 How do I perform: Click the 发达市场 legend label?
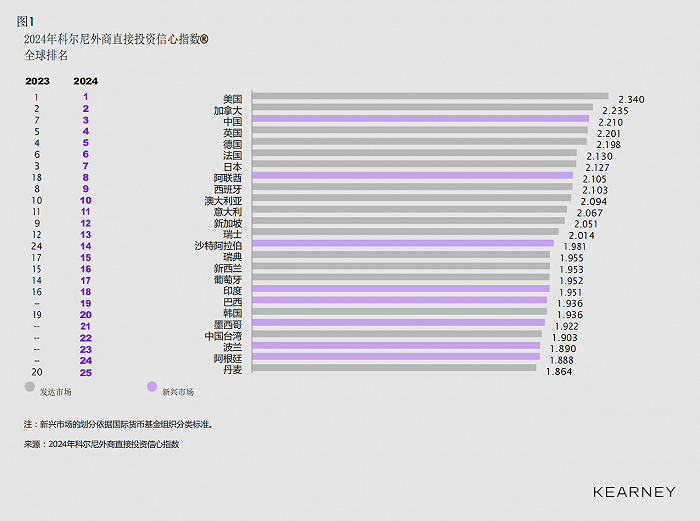coord(55,392)
